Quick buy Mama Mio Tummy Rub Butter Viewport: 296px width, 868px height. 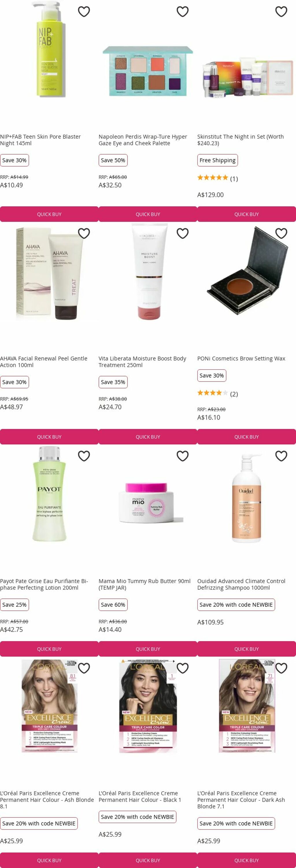click(148, 649)
